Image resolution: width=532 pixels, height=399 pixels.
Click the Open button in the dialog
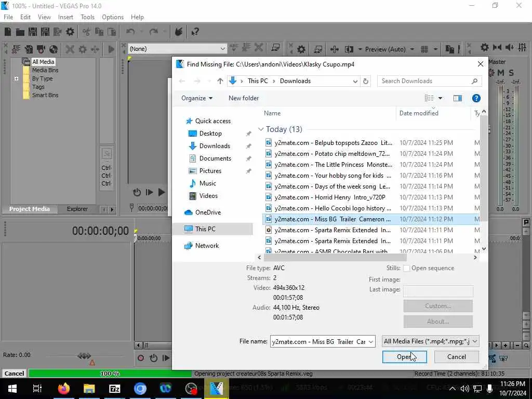click(404, 357)
